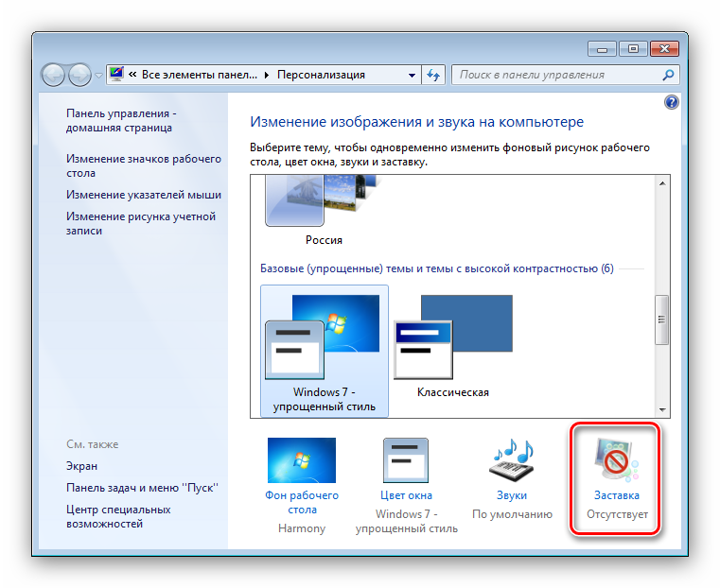This screenshot has width=720, height=588.
Task: Click 'Все элементы панел...' breadcrumb
Action: 200,75
